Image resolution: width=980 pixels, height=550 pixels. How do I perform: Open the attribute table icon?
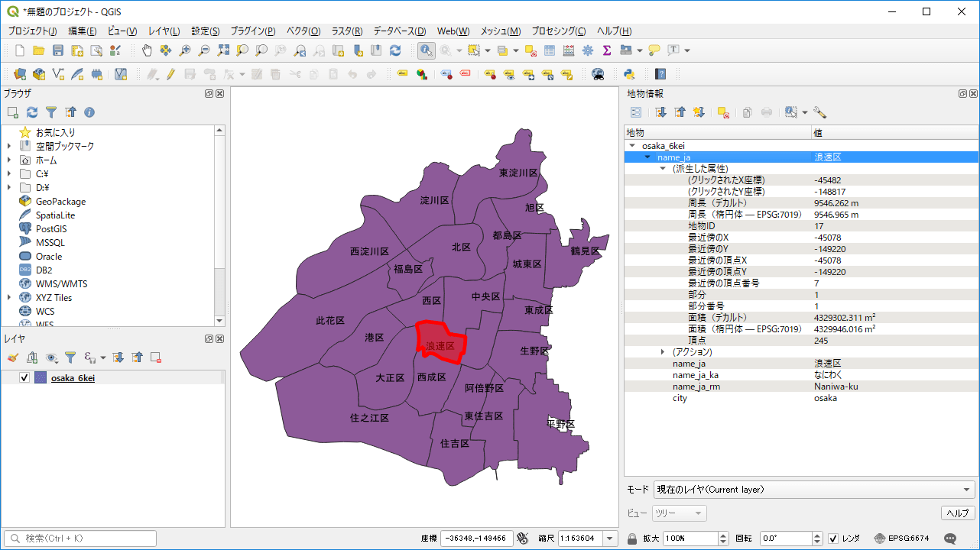click(x=550, y=50)
